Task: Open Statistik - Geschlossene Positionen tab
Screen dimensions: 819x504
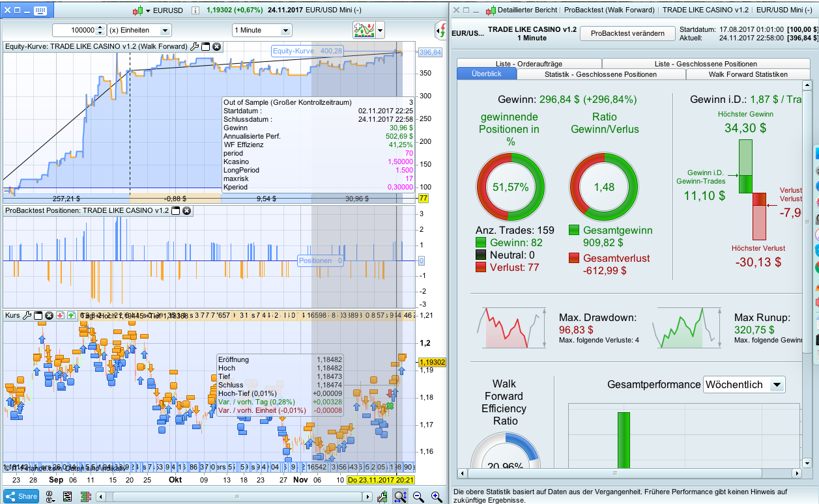Action: [601, 74]
